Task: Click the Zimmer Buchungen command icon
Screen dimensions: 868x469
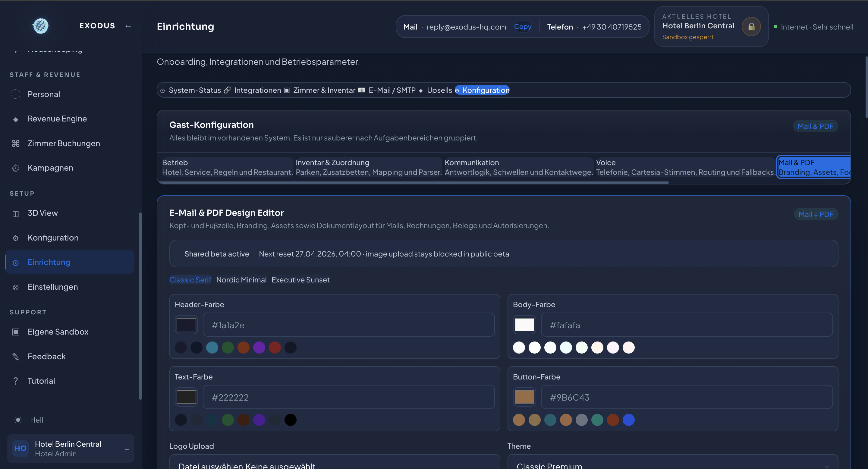Action: 15,143
